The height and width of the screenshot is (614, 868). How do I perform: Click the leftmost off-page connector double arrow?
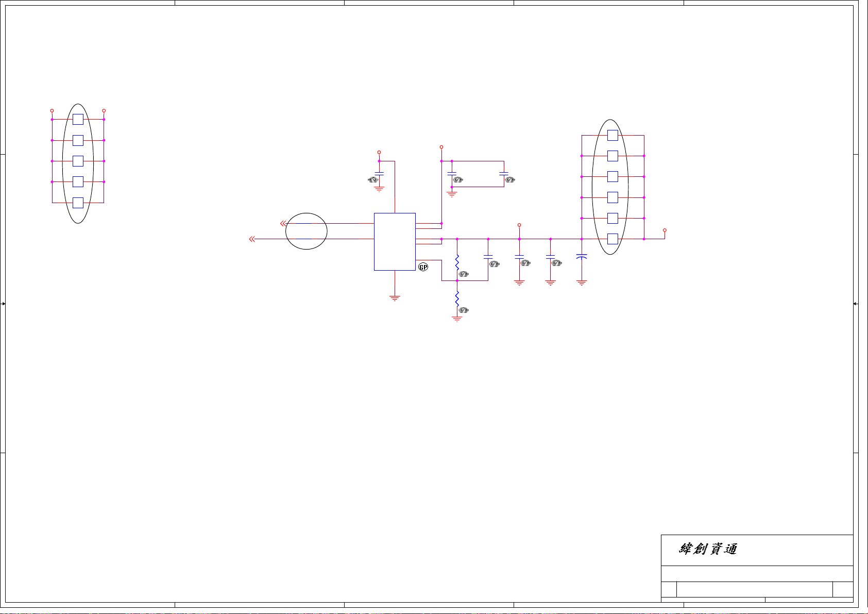click(252, 239)
